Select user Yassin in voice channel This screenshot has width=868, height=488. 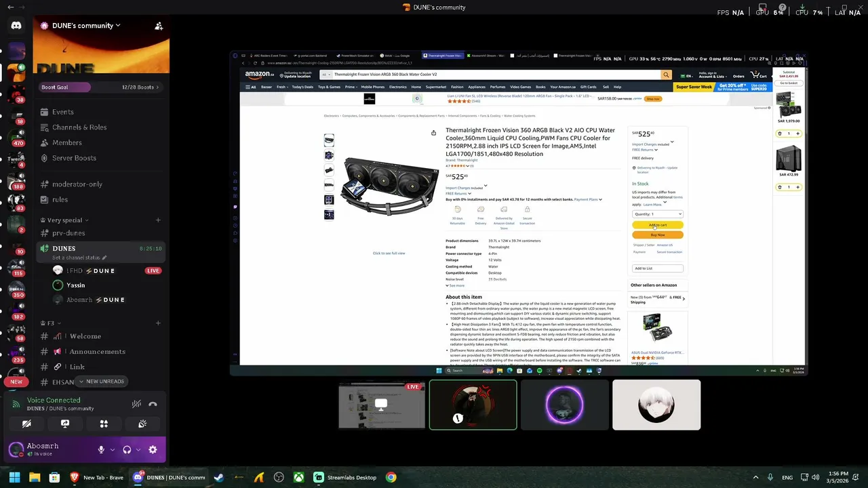click(x=75, y=285)
